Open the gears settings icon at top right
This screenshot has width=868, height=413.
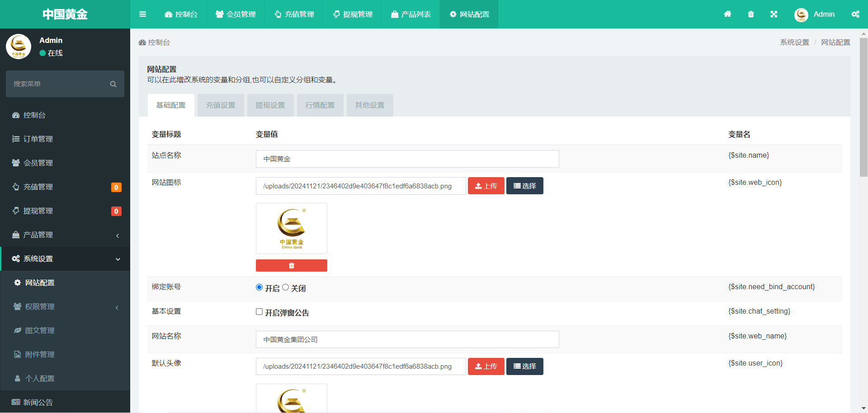coord(855,14)
